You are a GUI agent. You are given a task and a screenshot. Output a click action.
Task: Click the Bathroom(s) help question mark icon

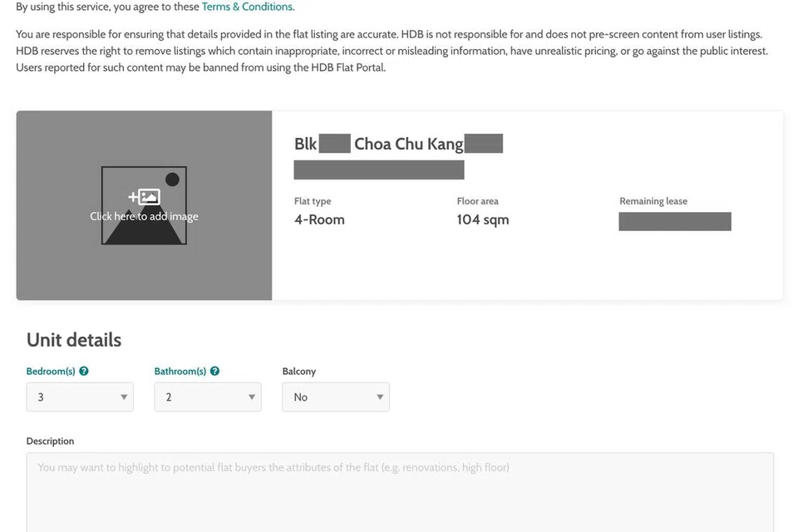pos(214,372)
